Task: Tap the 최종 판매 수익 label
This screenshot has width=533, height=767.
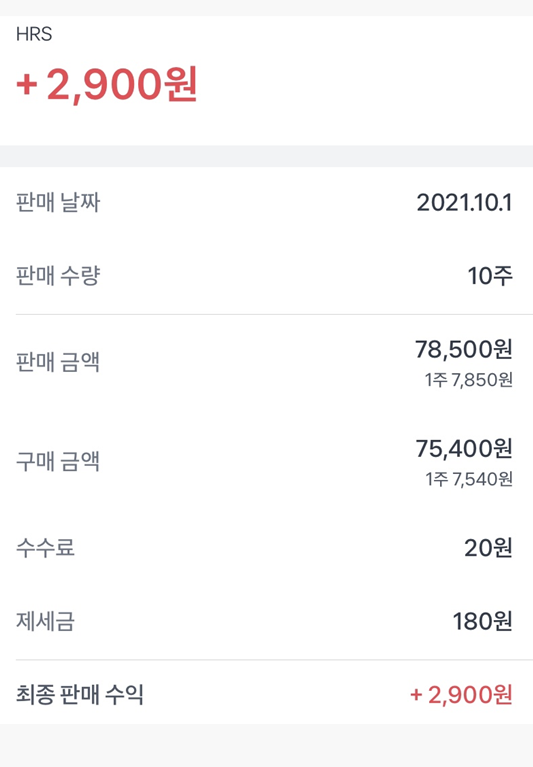Action: point(80,694)
